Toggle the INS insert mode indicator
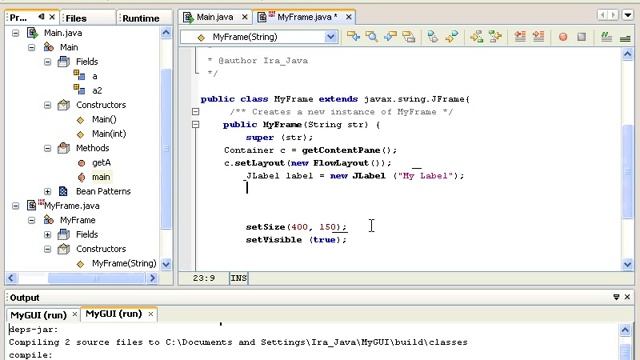 click(239, 278)
